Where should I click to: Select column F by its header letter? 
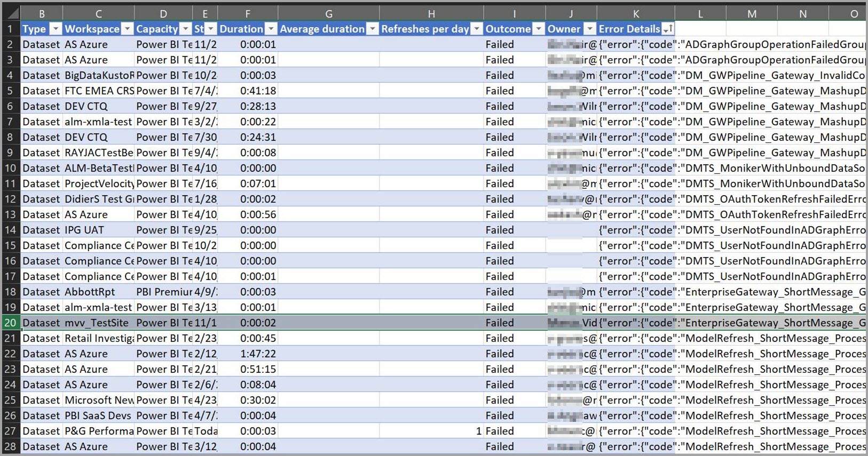[x=248, y=14]
